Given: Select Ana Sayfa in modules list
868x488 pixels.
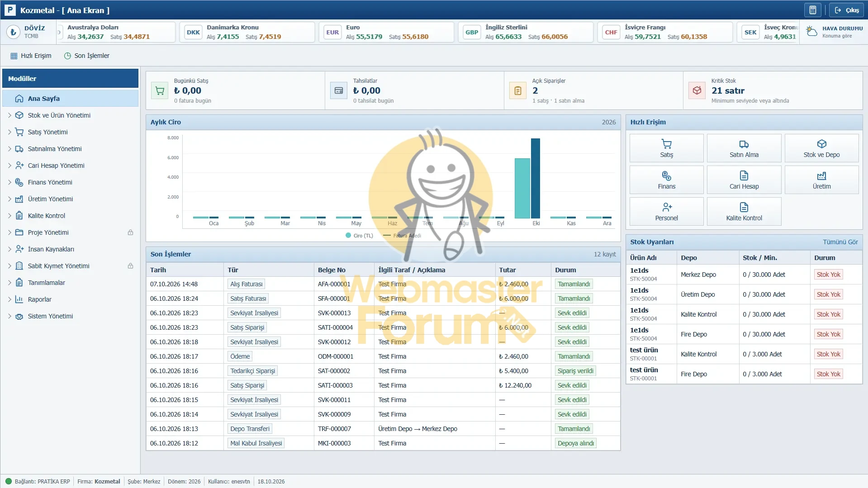Looking at the screenshot, I should [70, 99].
